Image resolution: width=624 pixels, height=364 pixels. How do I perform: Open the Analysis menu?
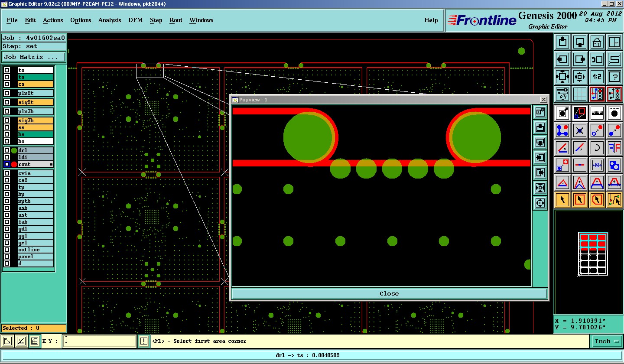point(110,20)
